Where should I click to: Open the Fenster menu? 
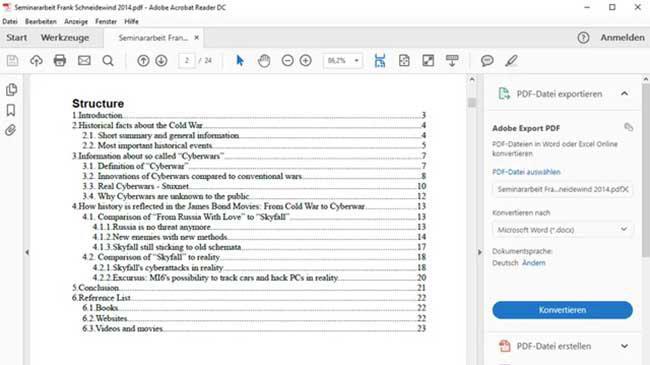(106, 22)
